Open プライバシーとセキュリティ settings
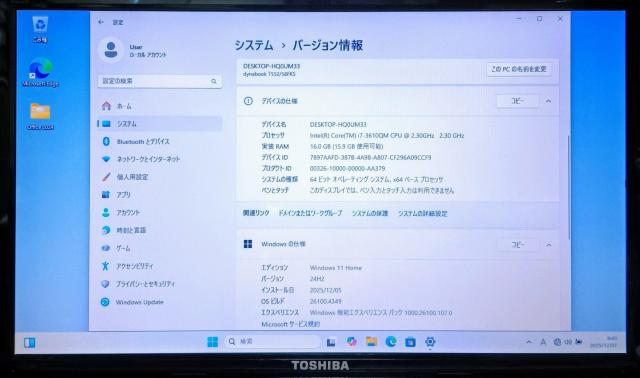 pos(160,284)
